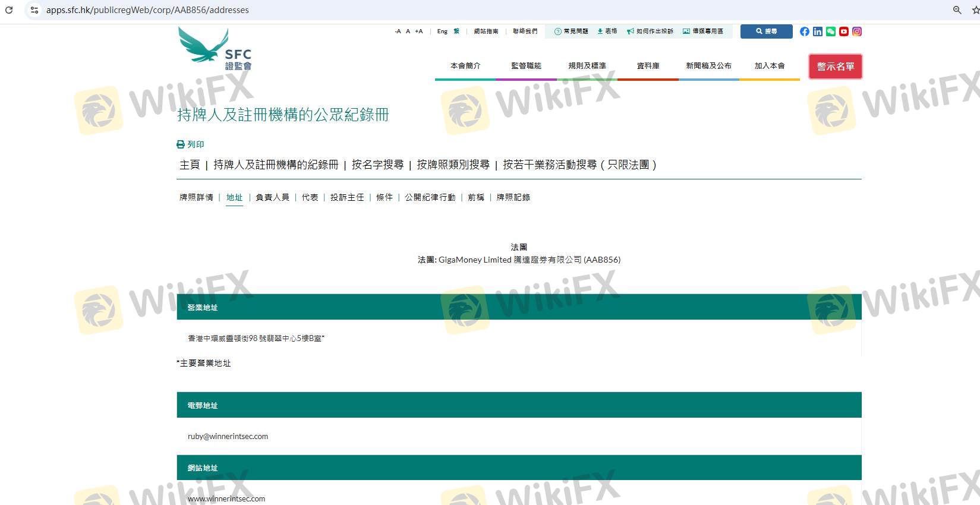This screenshot has height=505, width=980.
Task: Open the YouTube channel icon
Action: [843, 31]
